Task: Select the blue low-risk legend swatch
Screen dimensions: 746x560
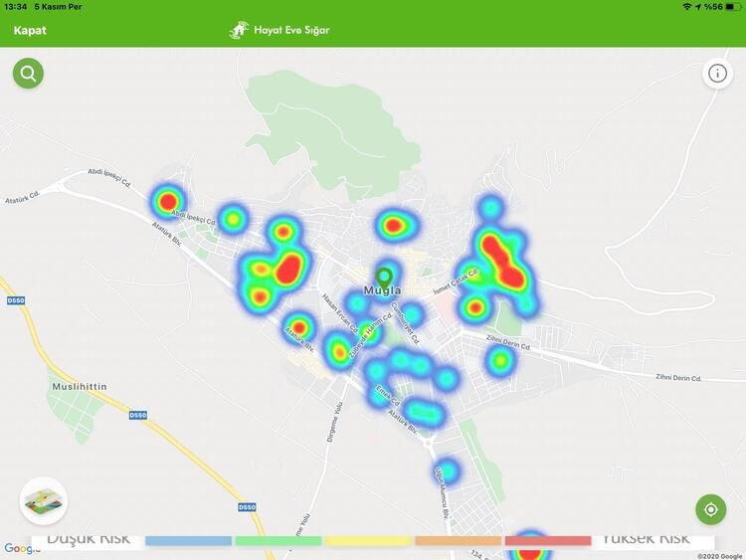Action: [188, 540]
